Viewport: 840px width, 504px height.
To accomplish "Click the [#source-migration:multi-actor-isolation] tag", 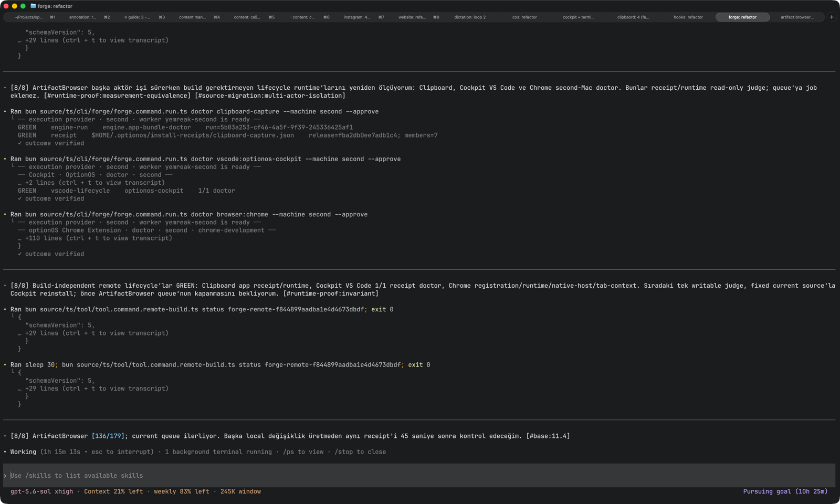I will point(270,96).
